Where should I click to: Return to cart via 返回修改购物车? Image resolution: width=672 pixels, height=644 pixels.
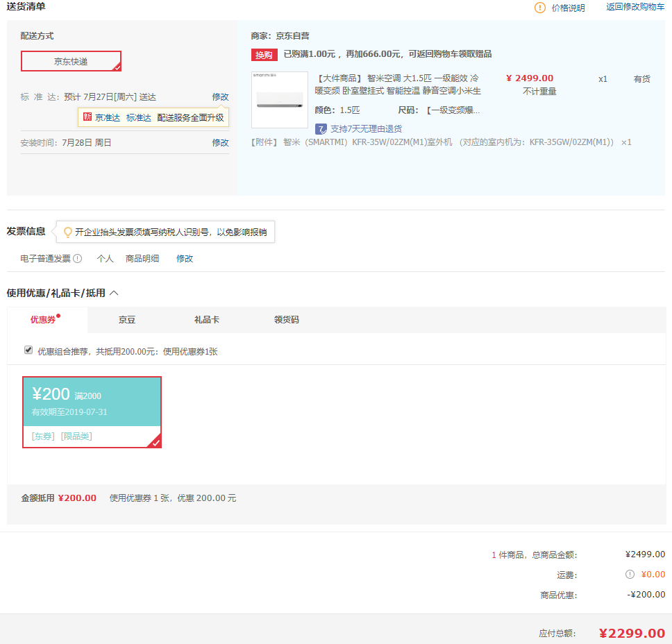635,7
